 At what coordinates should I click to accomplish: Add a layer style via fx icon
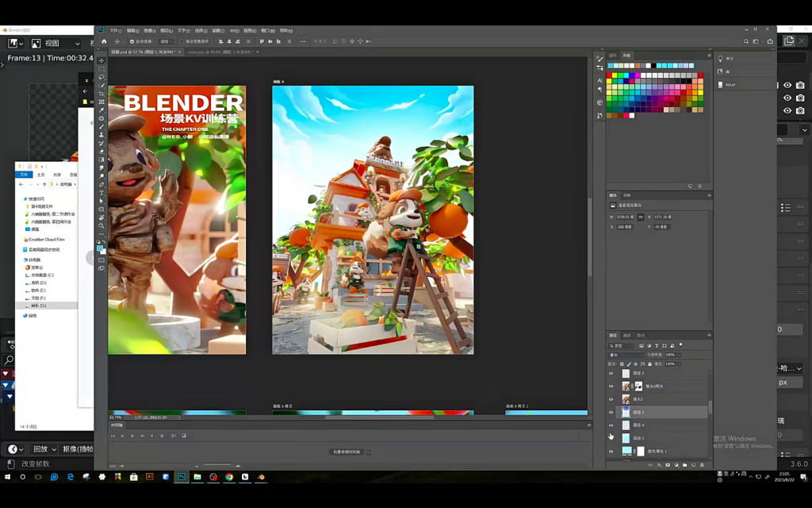pos(659,465)
